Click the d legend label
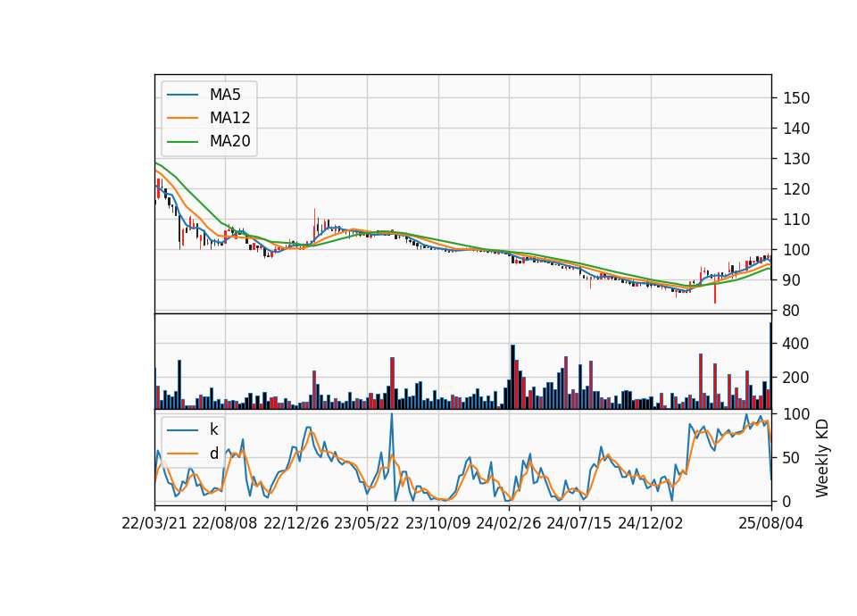 (213, 454)
